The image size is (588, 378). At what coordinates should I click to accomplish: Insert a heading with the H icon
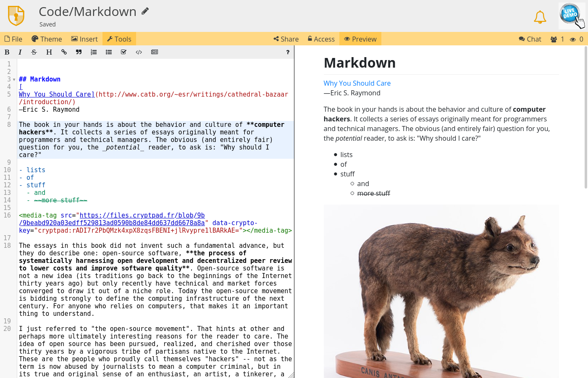coord(49,52)
